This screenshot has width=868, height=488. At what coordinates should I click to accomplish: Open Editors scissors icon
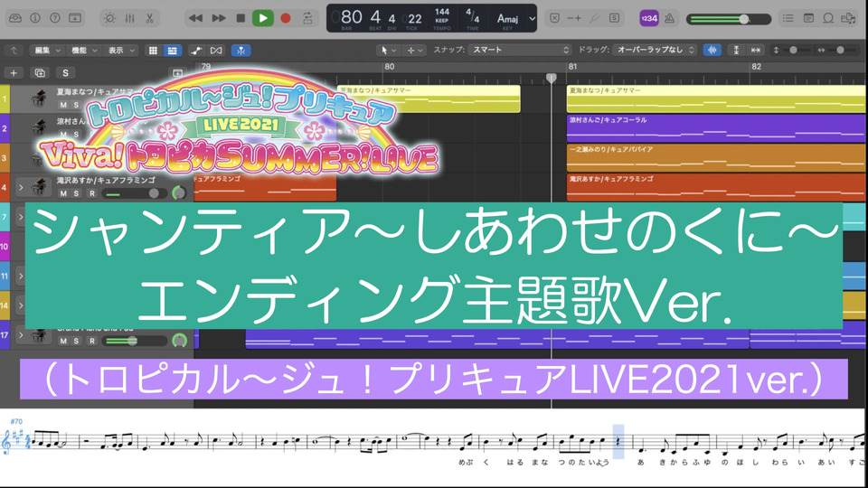pos(149,18)
